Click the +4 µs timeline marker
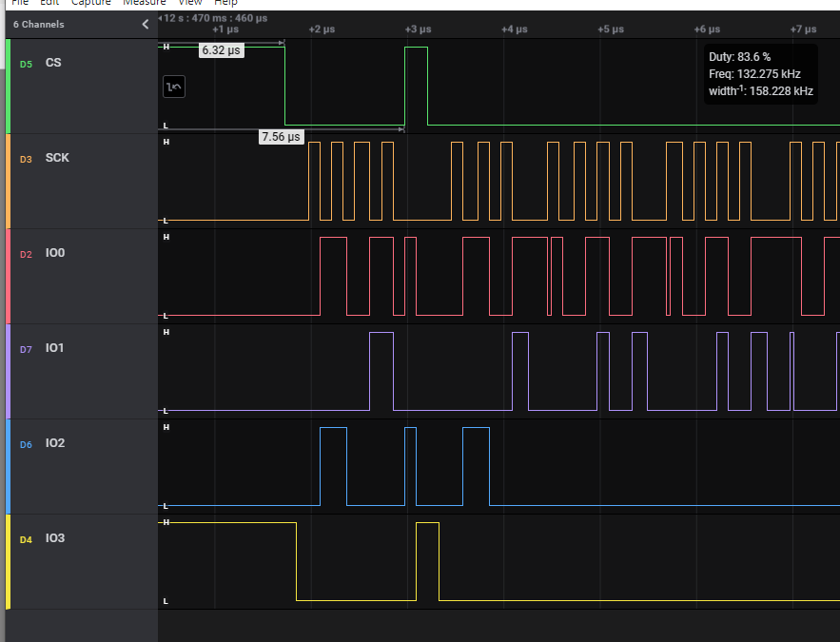This screenshot has width=840, height=642. [515, 29]
